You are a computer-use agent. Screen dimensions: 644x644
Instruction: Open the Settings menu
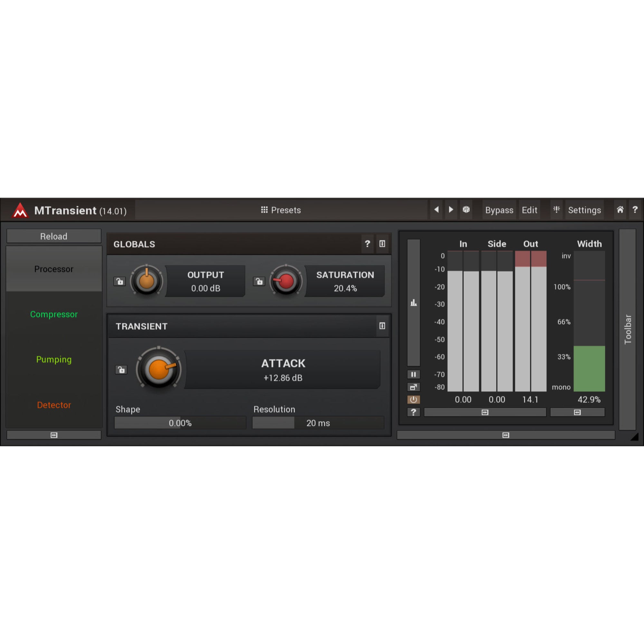(x=584, y=210)
